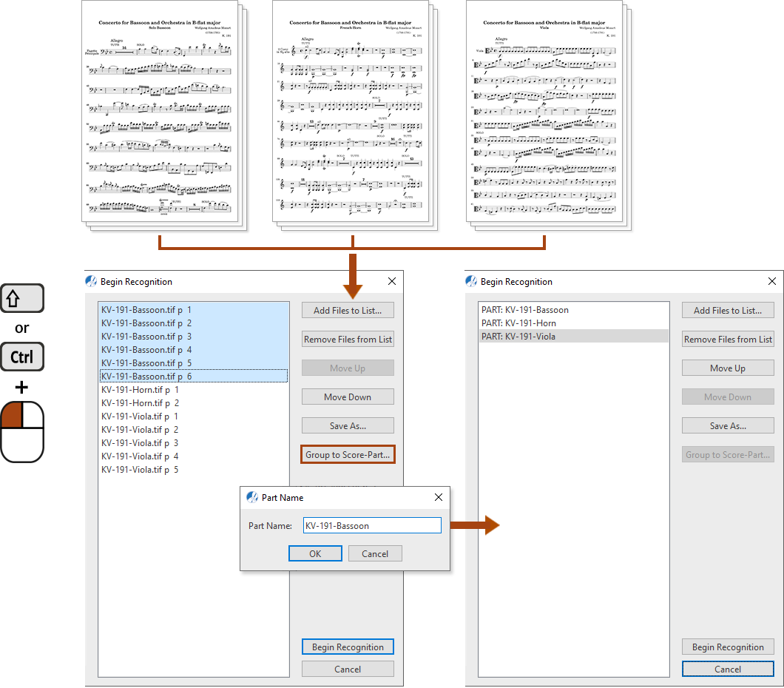Close the Part Name dialog
The image size is (784, 688).
click(x=439, y=497)
